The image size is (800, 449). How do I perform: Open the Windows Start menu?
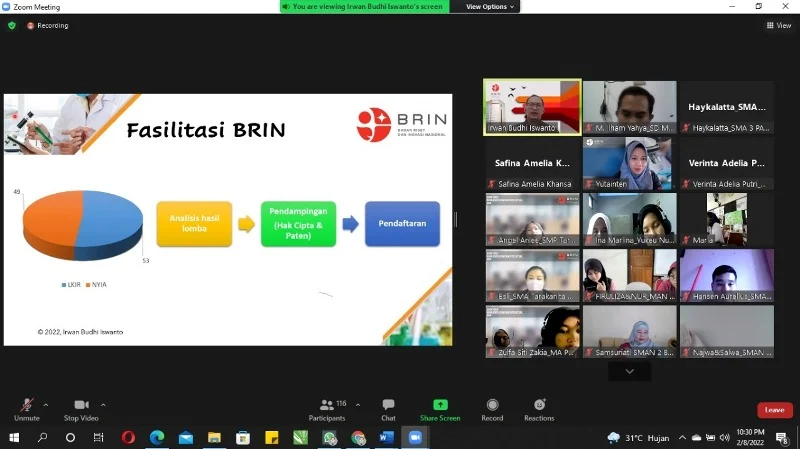[14, 437]
